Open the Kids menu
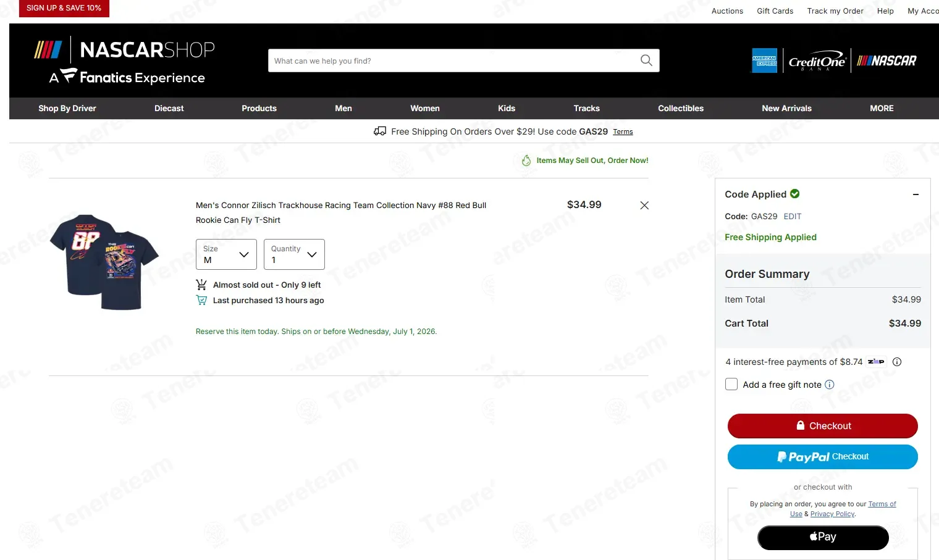 [x=507, y=108]
